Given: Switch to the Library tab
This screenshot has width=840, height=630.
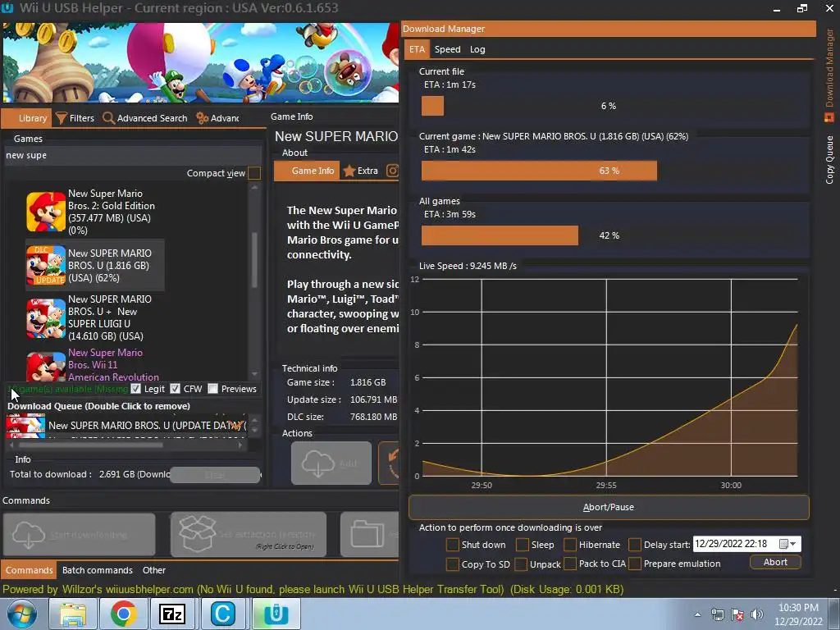Looking at the screenshot, I should tap(27, 118).
